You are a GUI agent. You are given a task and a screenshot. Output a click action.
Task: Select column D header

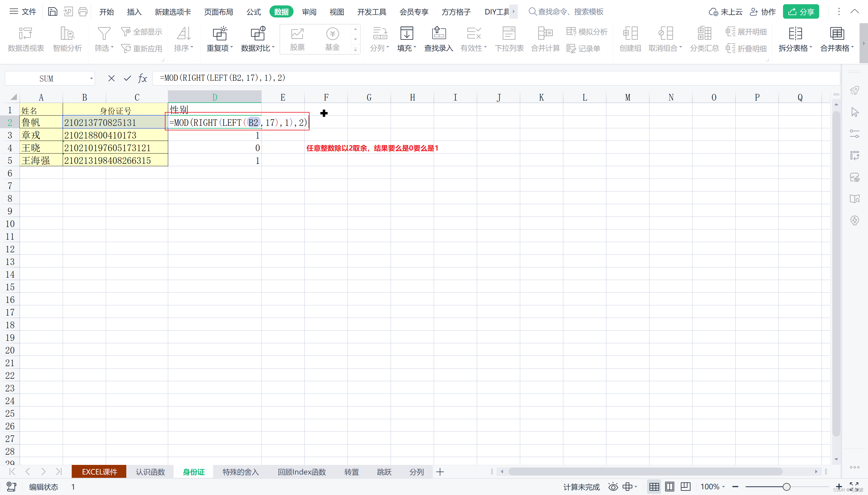pyautogui.click(x=215, y=98)
